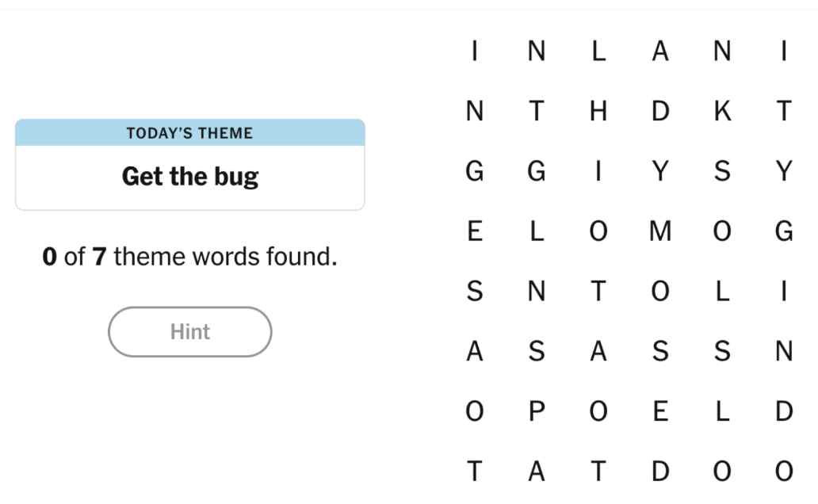Select the letter M in the grid

click(x=660, y=231)
